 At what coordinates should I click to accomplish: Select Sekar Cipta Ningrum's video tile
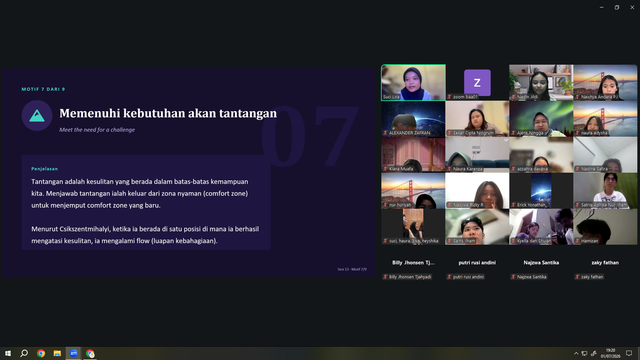tap(477, 119)
